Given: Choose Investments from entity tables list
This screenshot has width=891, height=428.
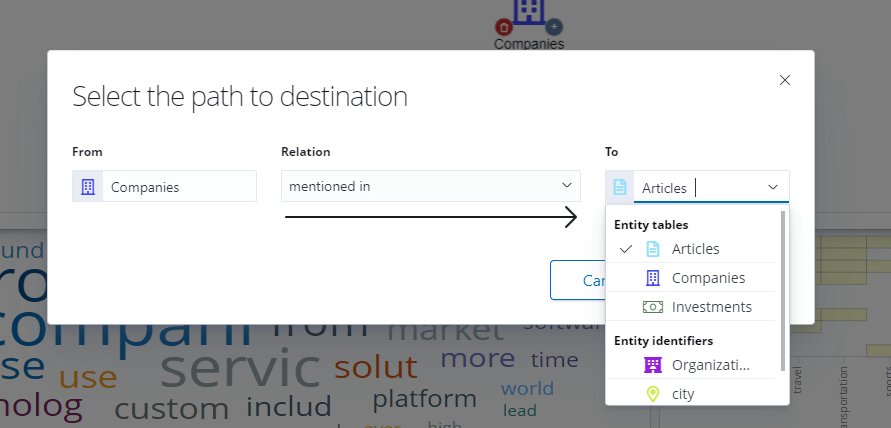Looking at the screenshot, I should point(711,307).
